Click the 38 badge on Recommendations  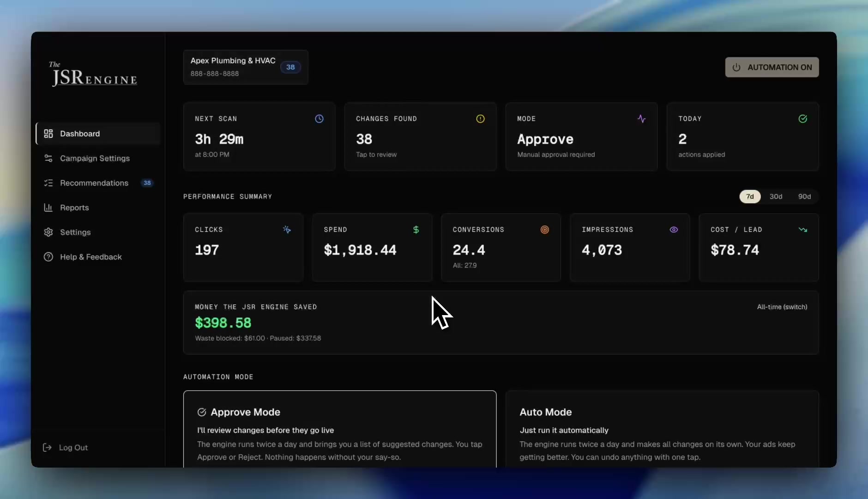147,183
